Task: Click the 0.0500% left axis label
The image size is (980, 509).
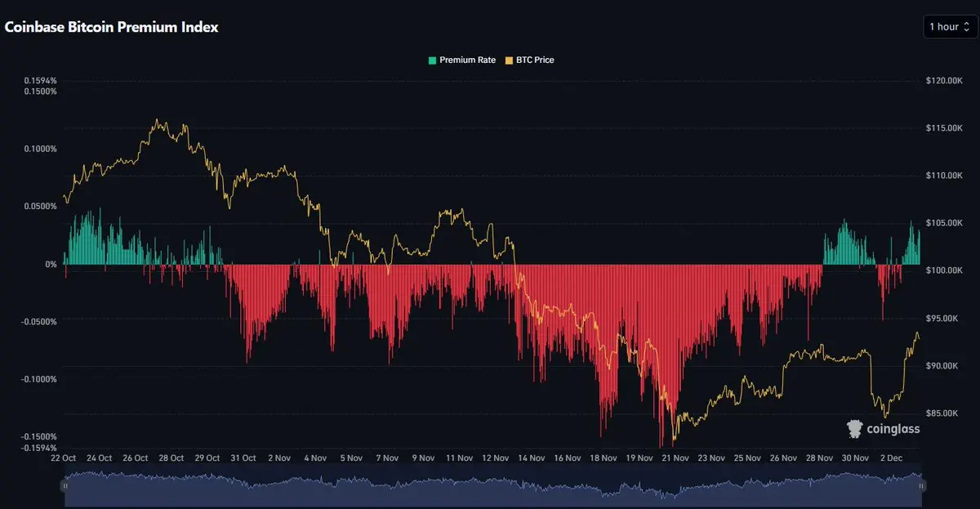Action: tap(40, 206)
